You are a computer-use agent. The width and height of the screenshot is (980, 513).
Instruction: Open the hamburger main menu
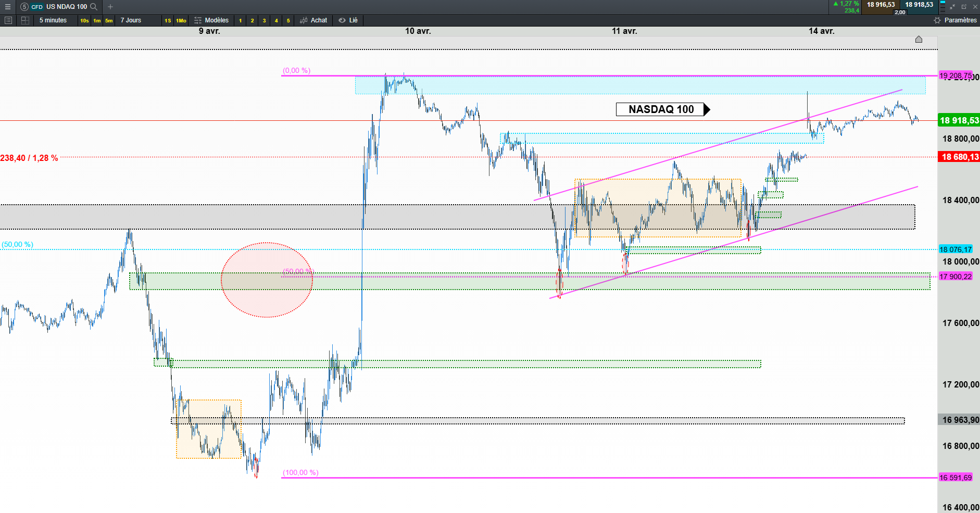8,7
